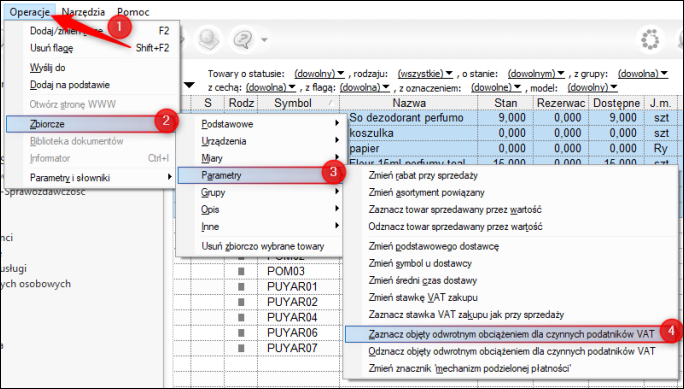Image resolution: width=684 pixels, height=389 pixels.
Task: Click the koszulka product name cell
Action: pyautogui.click(x=413, y=133)
